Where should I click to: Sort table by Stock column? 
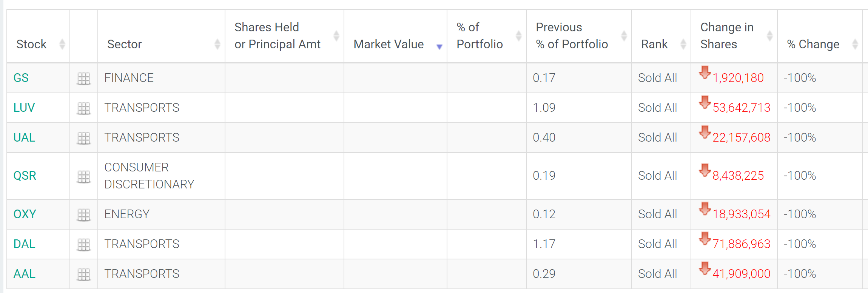pyautogui.click(x=39, y=36)
